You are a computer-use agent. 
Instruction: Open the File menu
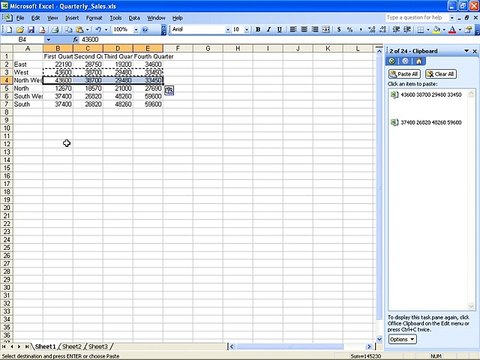pos(20,18)
